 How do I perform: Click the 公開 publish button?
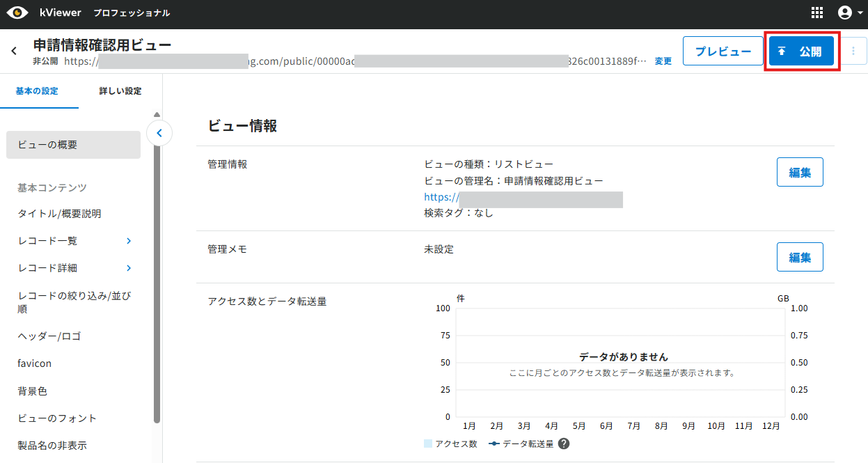(x=801, y=52)
